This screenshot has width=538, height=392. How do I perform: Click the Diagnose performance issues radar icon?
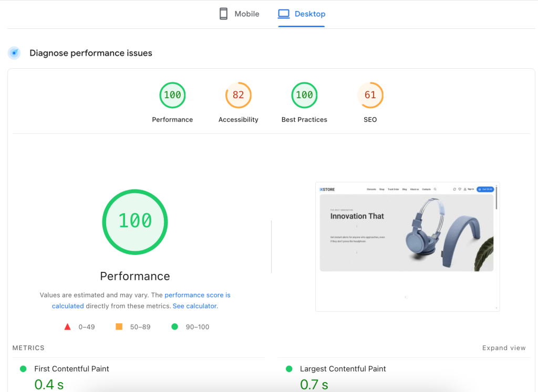point(15,53)
